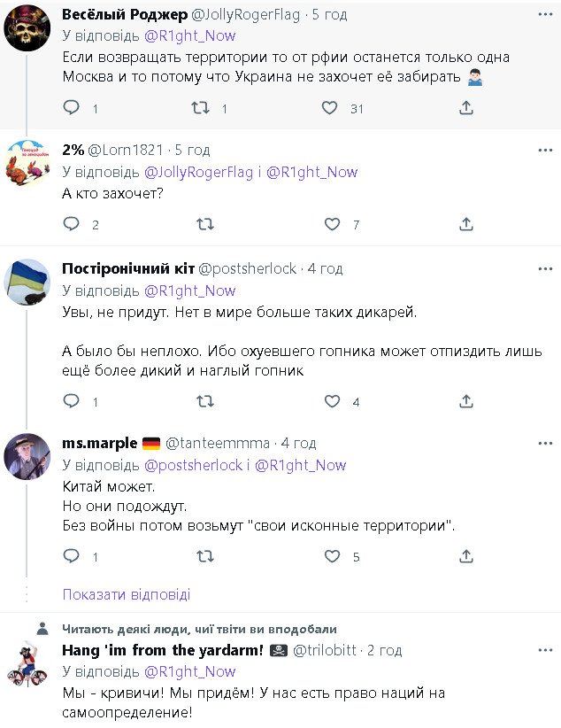Open @JollyRogerFlag mention in Lorn1821's reply
561x728 pixels.
pyautogui.click(x=194, y=172)
